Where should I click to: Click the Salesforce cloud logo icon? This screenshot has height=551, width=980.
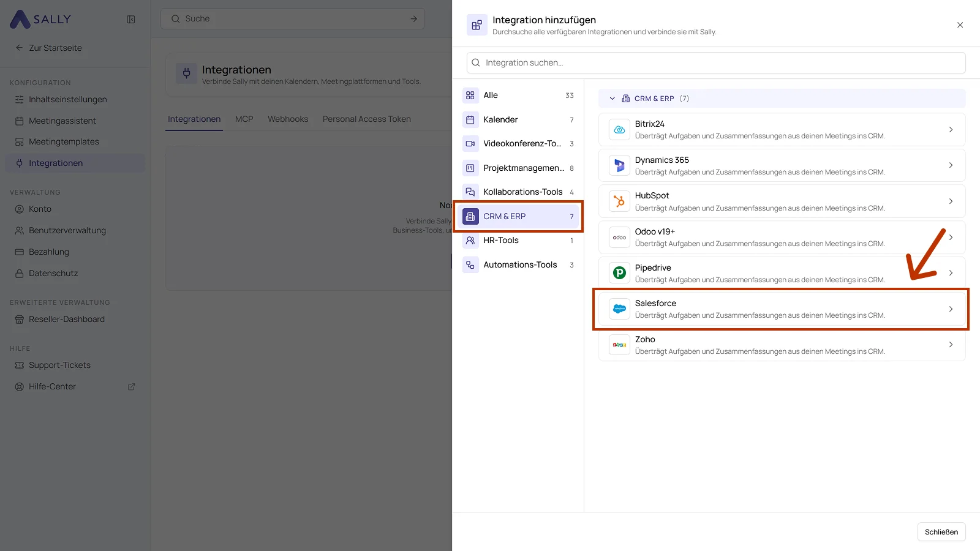click(619, 309)
